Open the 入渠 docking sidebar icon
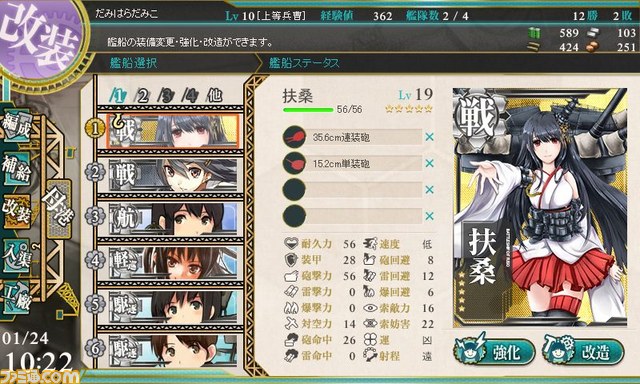This screenshot has width=640, height=384. [16, 255]
